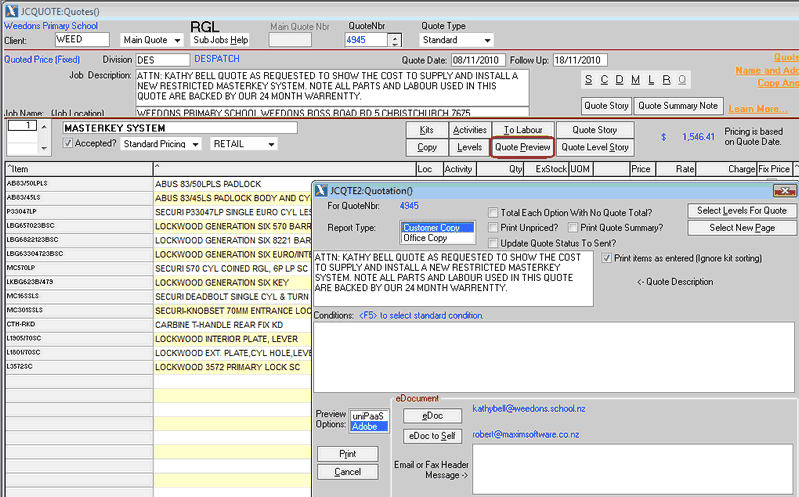Viewport: 799px width, 497px height.
Task: Click the S status letter
Action: coord(589,80)
